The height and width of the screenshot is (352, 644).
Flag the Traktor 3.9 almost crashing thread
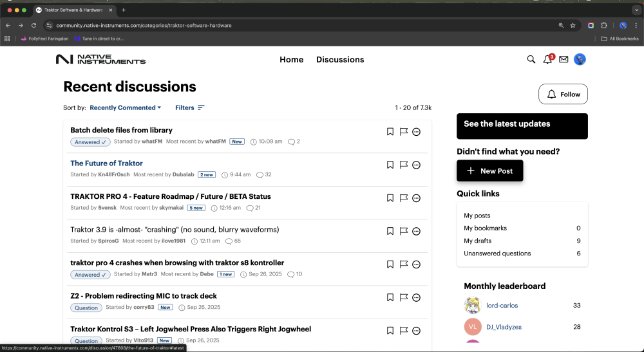(403, 232)
